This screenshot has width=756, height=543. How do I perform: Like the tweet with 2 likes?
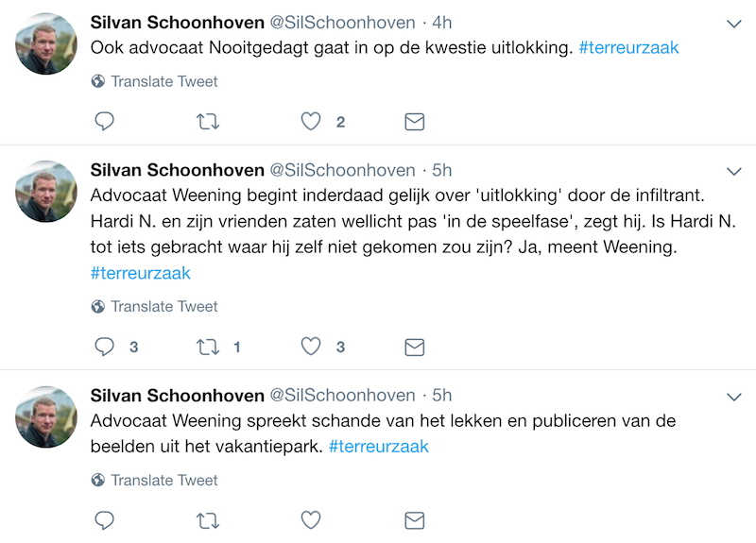[x=311, y=122]
